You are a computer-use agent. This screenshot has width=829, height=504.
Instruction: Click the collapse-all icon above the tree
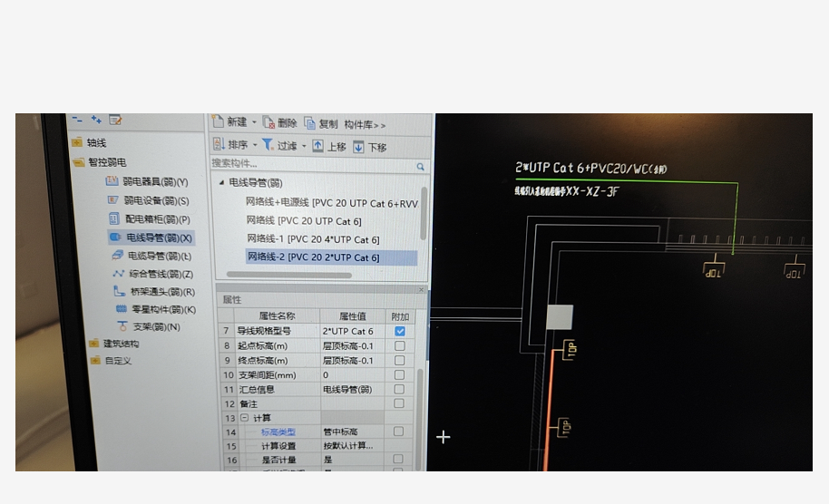[78, 120]
